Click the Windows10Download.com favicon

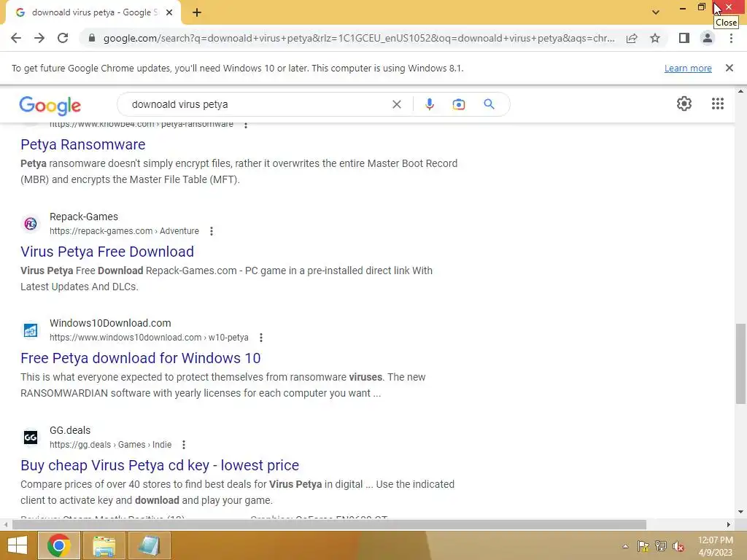pos(31,330)
